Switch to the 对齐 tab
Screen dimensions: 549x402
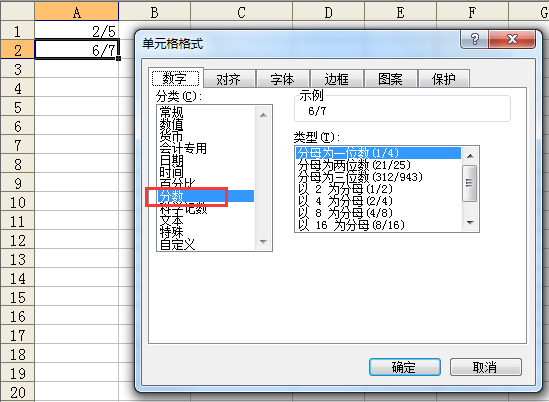[229, 79]
